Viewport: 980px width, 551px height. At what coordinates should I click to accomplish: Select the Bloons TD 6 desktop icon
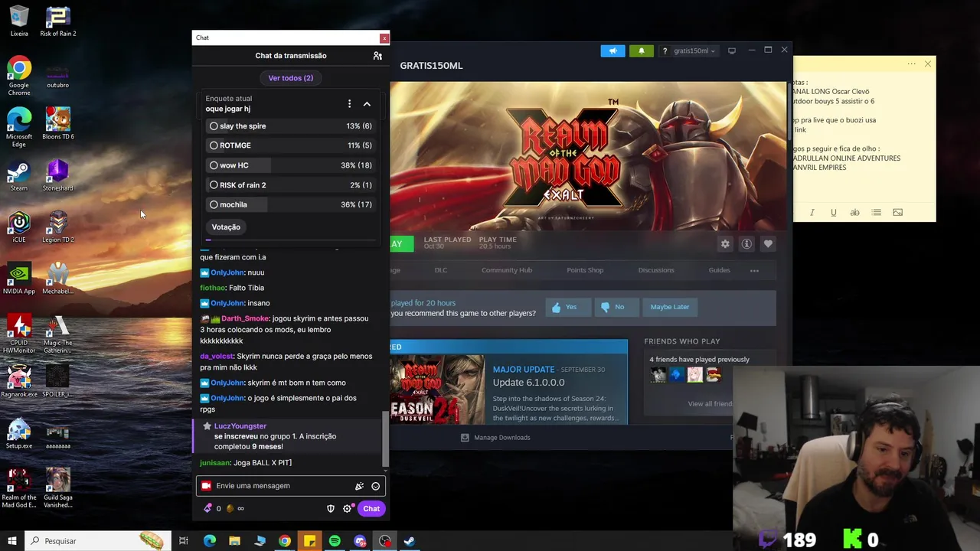point(58,124)
